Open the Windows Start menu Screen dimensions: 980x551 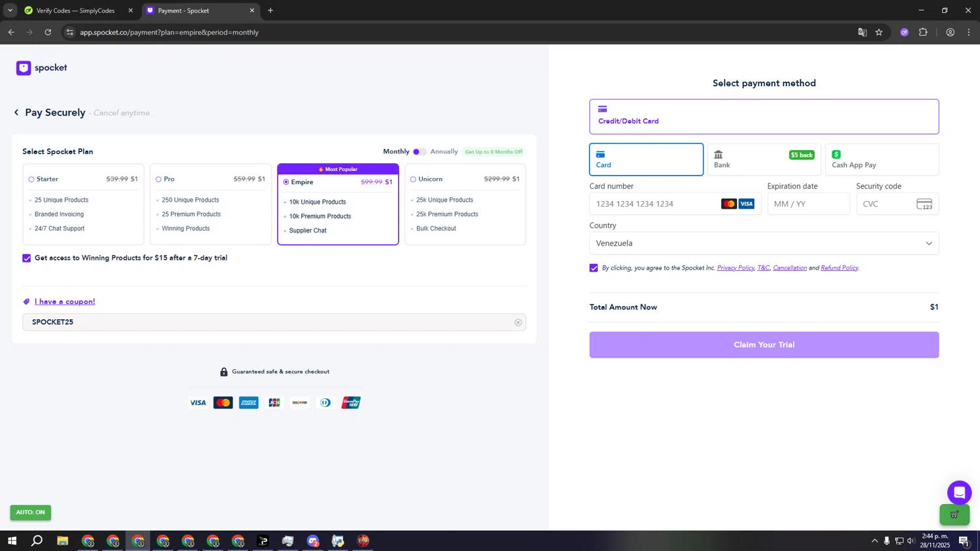(x=12, y=541)
